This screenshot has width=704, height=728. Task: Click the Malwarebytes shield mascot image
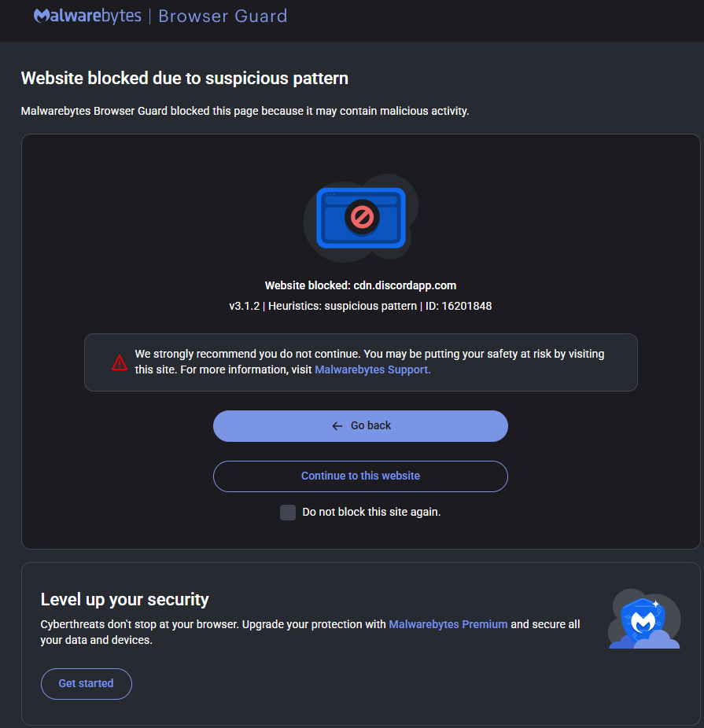click(x=644, y=620)
